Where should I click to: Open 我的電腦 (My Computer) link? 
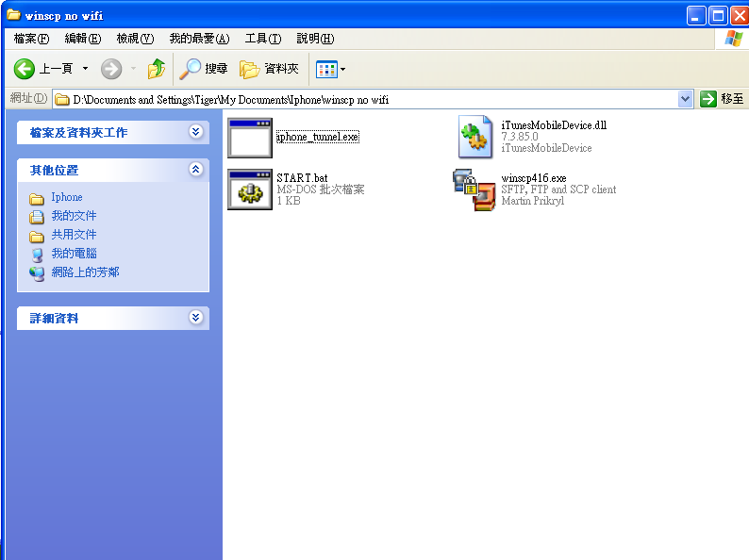(x=74, y=254)
